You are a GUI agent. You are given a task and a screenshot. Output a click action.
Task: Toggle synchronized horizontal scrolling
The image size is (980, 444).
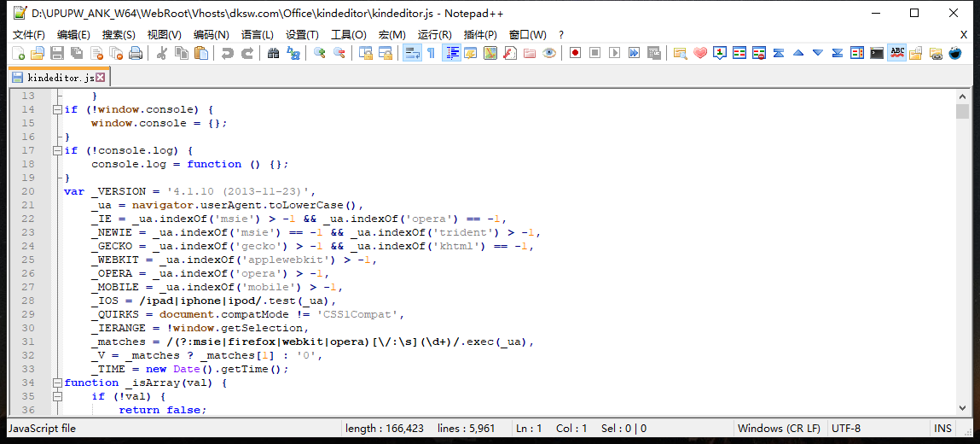click(x=385, y=53)
